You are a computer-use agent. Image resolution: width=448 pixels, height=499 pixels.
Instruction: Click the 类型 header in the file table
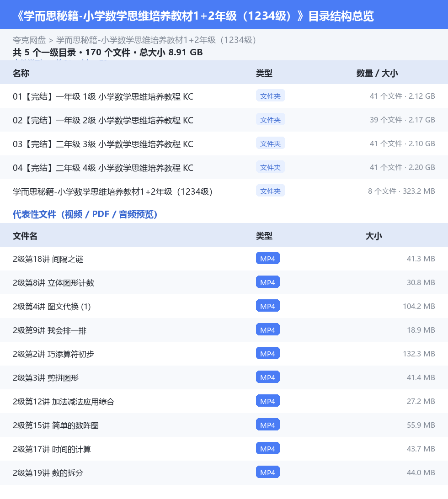tap(264, 236)
